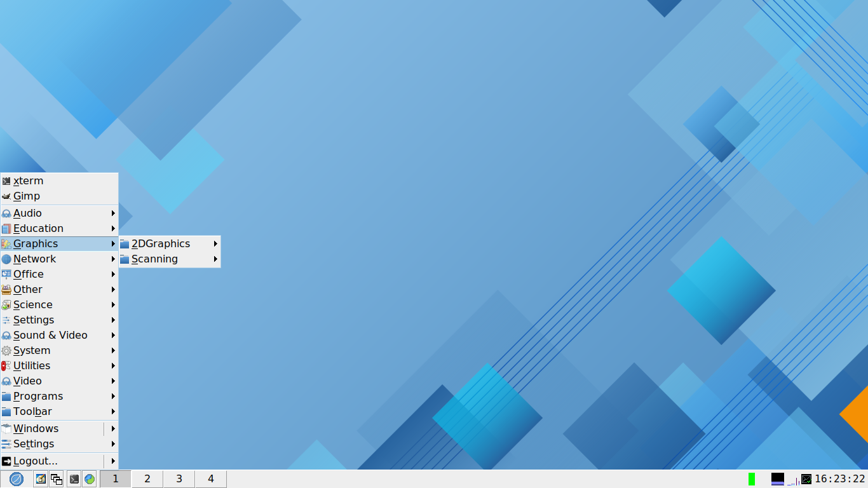
Task: Expand the arrow beside Logout...
Action: tap(113, 461)
